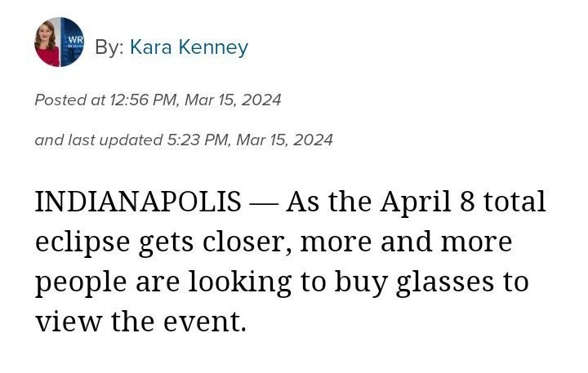Click "Mar 15, 2024" on the updated line

(x=285, y=140)
